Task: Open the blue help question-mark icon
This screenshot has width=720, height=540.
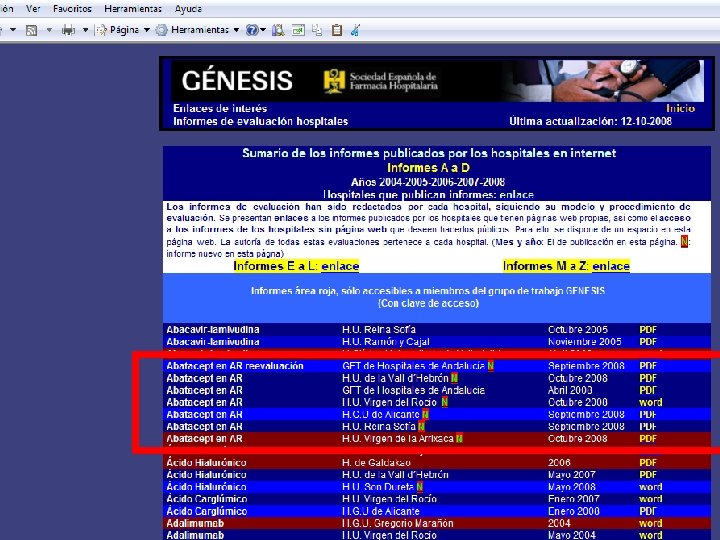Action: coord(252,30)
